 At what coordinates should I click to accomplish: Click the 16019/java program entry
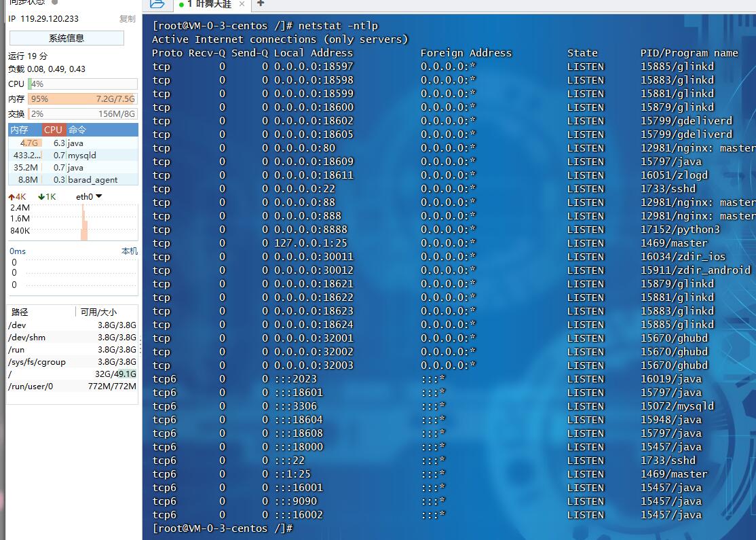pyautogui.click(x=671, y=379)
